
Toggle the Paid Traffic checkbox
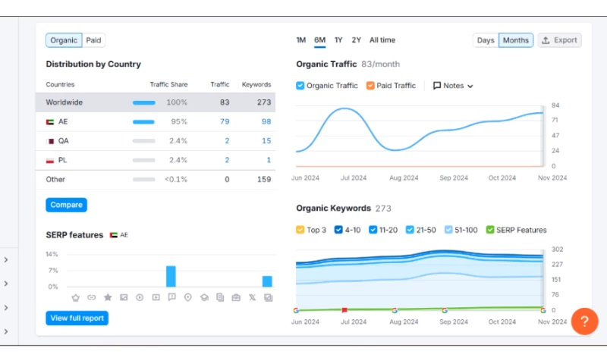pyautogui.click(x=370, y=86)
